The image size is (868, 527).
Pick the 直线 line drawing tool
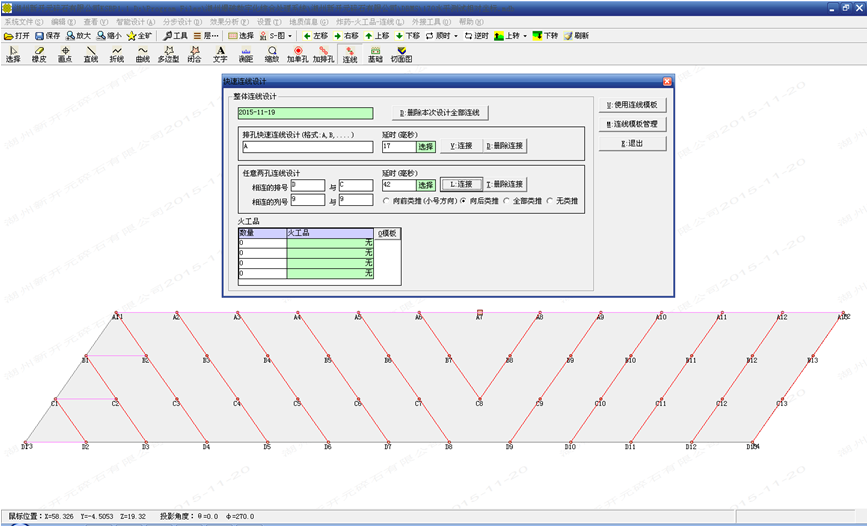click(x=91, y=54)
